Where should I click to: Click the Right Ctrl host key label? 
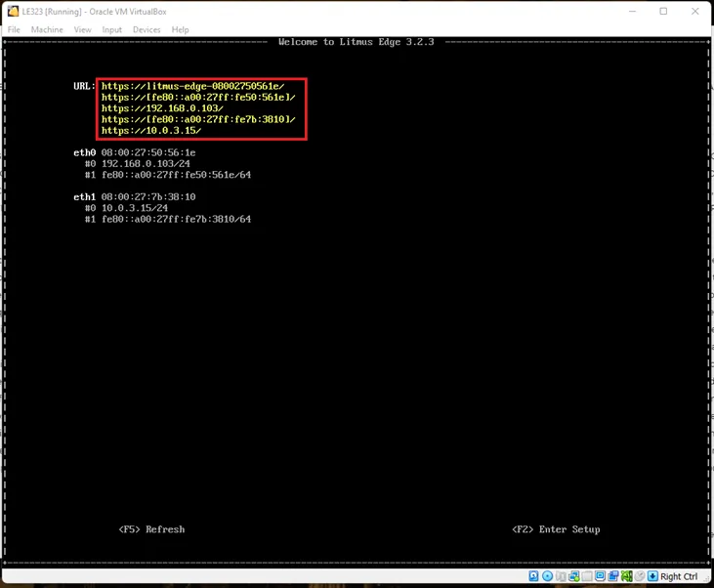[679, 576]
